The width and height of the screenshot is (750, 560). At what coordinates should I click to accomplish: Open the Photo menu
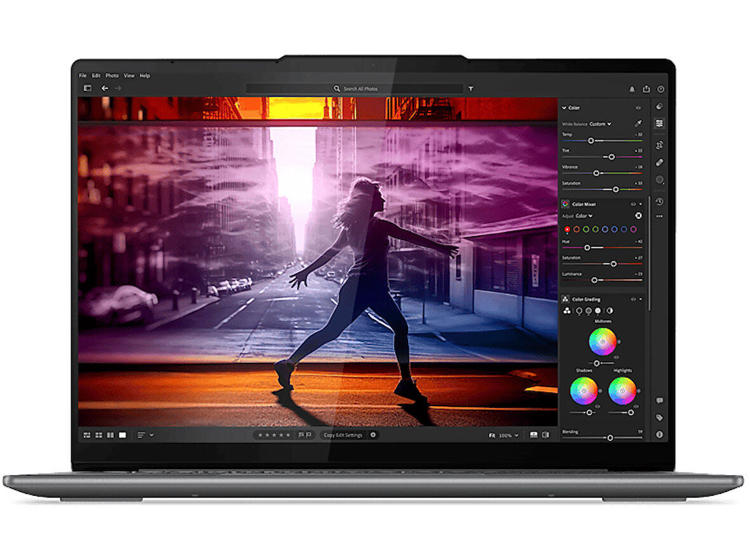[112, 76]
